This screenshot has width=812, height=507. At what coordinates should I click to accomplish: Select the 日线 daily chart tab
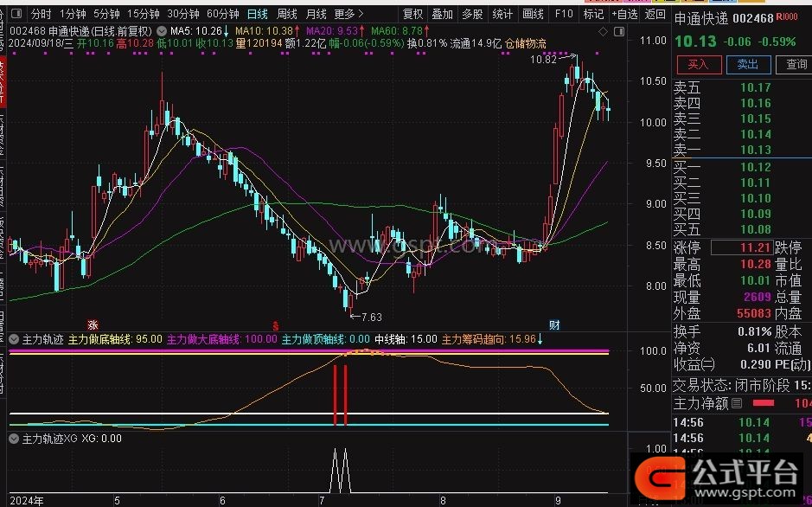click(258, 14)
